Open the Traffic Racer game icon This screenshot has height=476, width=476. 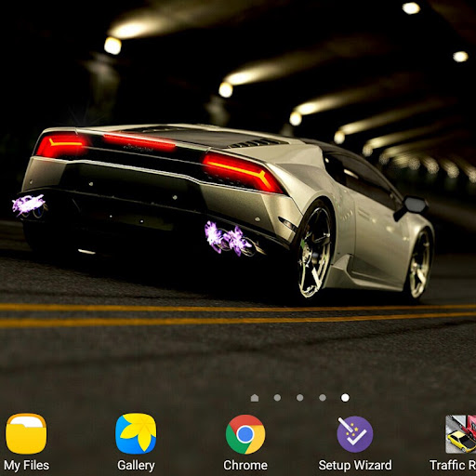[461, 434]
